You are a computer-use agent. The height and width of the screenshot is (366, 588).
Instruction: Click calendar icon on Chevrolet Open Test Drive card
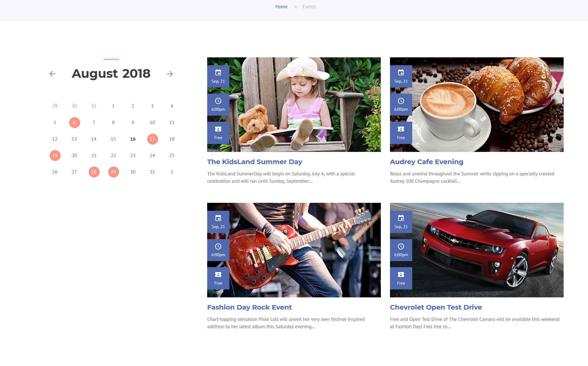point(401,218)
